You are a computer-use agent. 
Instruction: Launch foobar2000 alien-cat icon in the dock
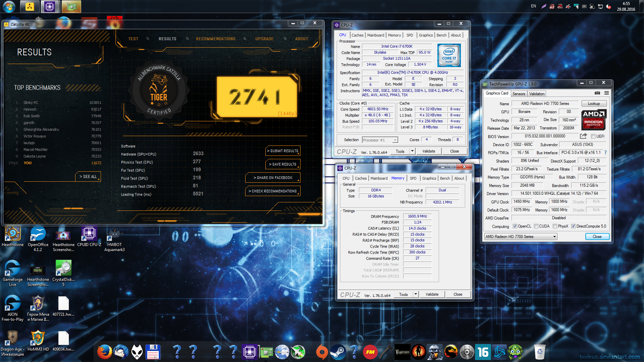click(137, 352)
